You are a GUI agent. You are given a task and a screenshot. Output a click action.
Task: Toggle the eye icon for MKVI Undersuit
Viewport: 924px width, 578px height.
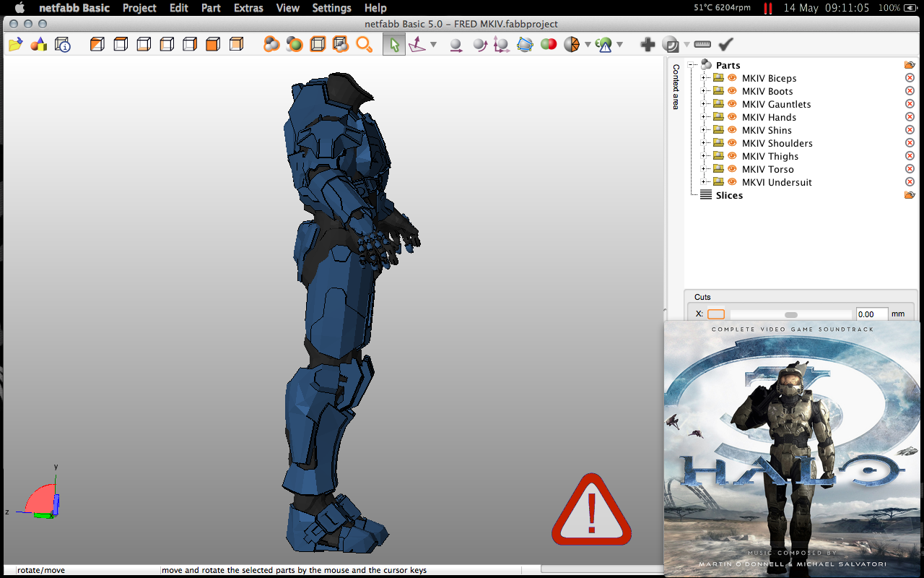coord(732,182)
